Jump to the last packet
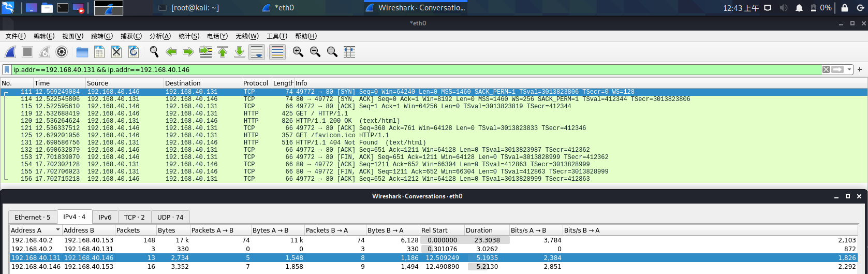 [x=240, y=52]
